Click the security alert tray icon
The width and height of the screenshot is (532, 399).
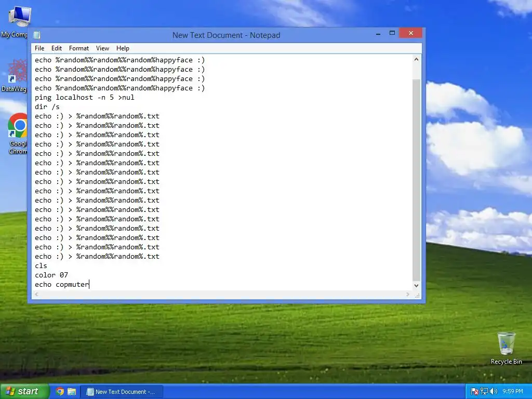tap(475, 392)
